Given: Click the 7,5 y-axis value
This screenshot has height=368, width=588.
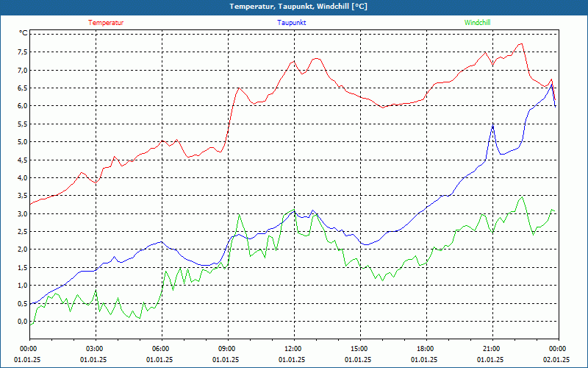Looking at the screenshot, I should (x=24, y=52).
